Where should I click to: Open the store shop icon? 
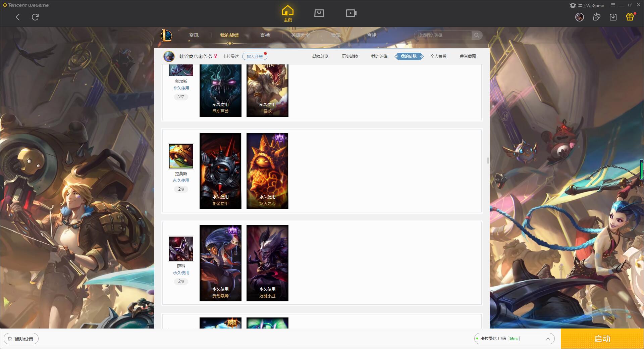point(319,13)
